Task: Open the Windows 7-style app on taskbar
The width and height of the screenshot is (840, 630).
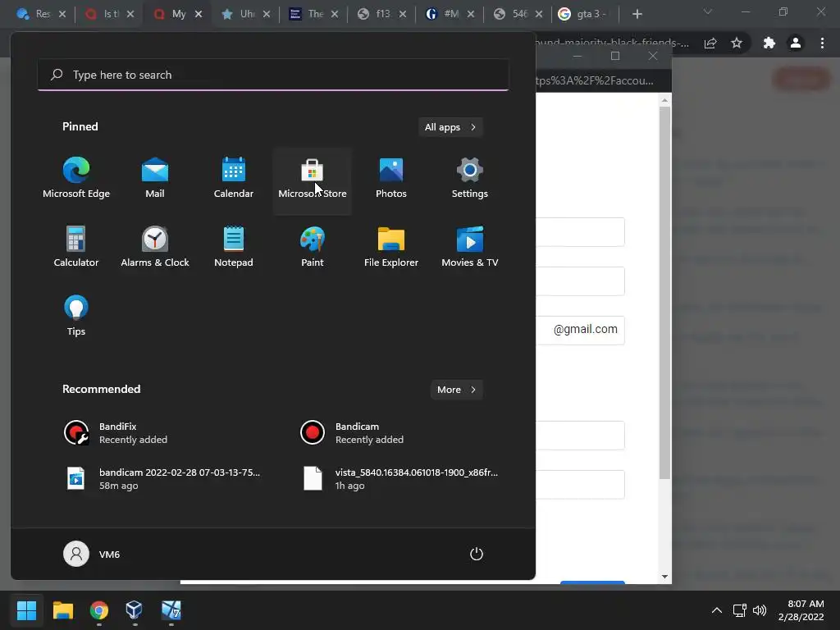Action: [x=171, y=610]
